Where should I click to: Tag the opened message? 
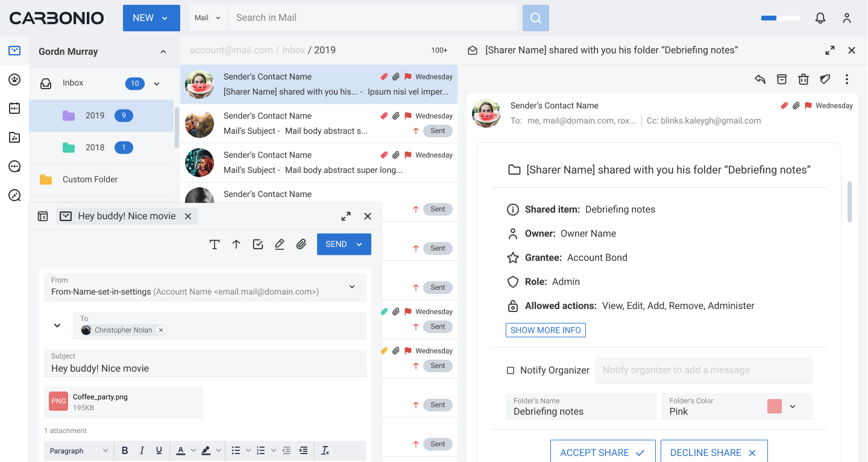tap(825, 79)
